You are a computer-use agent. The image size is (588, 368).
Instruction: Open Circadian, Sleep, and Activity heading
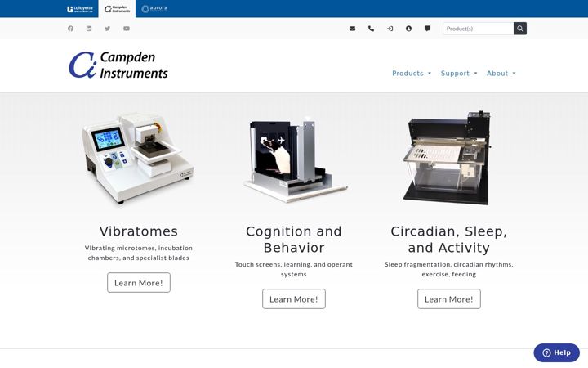pos(449,240)
